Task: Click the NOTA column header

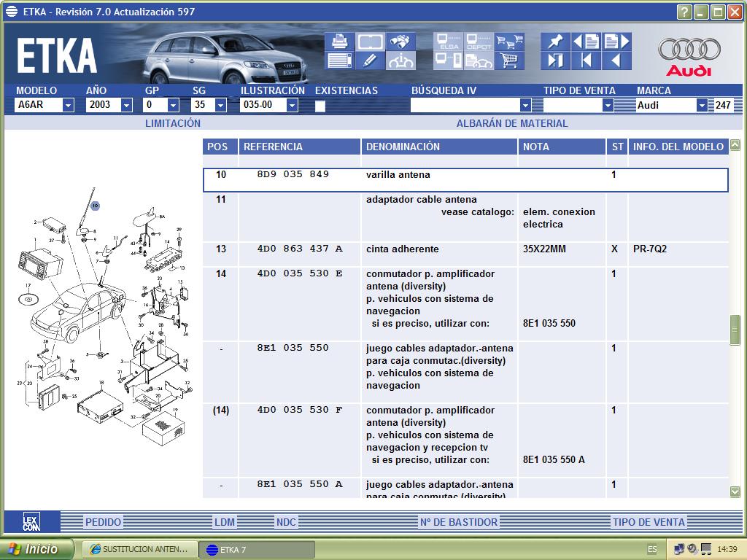Action: click(562, 147)
